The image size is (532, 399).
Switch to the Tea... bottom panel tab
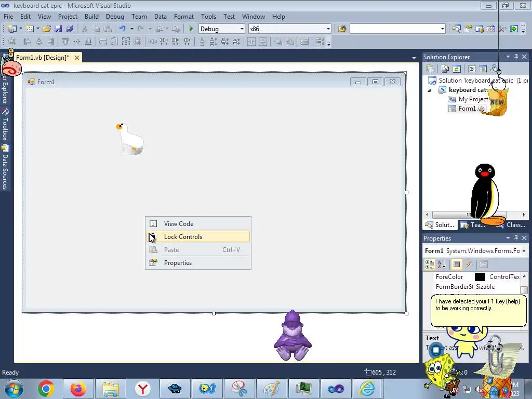pos(474,225)
